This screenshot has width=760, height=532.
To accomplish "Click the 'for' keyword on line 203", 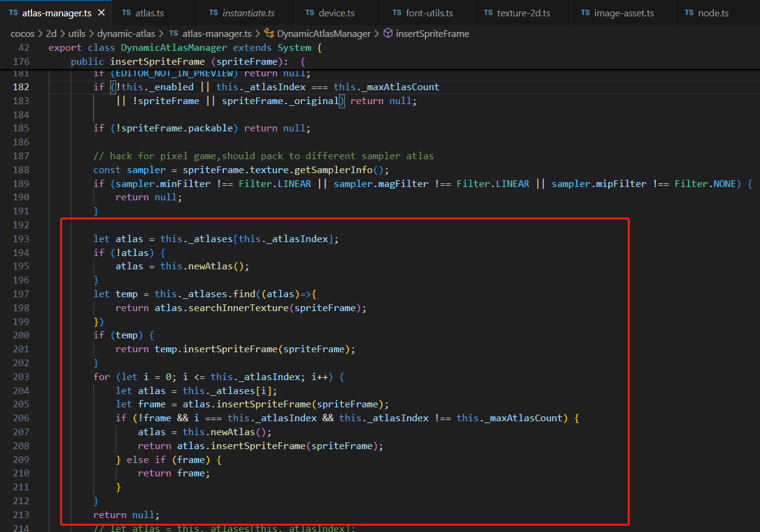I will (x=102, y=377).
